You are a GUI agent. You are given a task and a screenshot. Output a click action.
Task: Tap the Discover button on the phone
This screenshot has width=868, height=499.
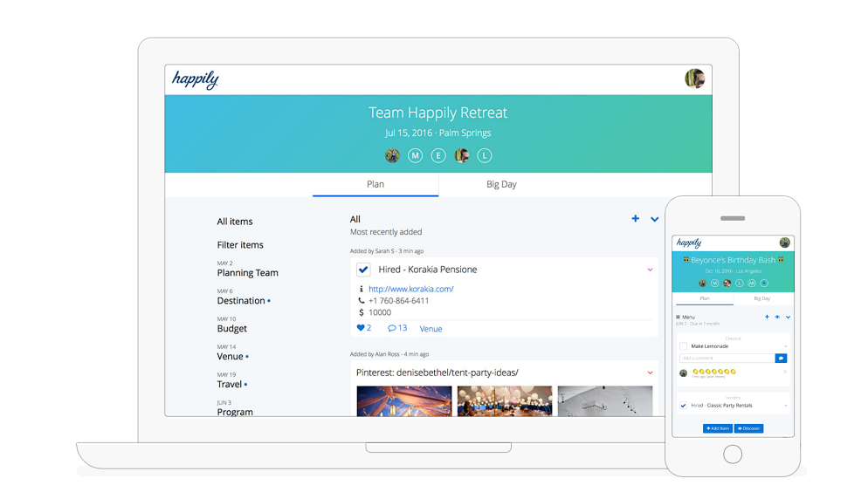tap(749, 428)
